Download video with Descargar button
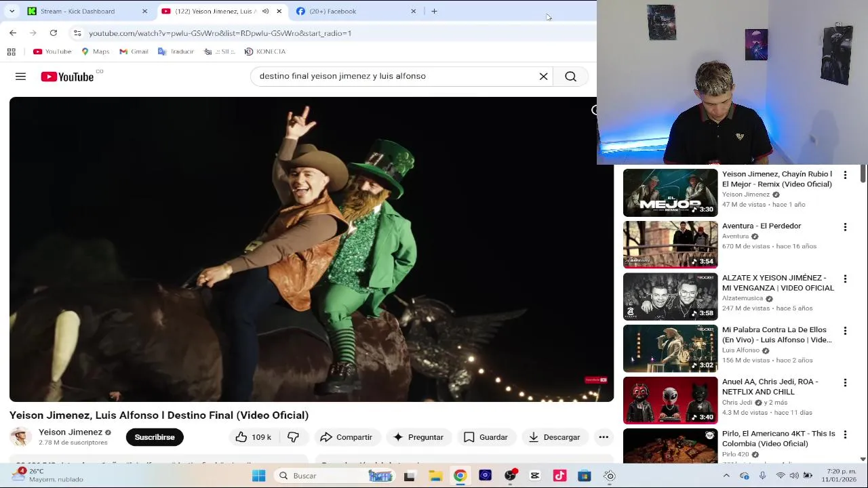Image resolution: width=868 pixels, height=488 pixels. (x=554, y=437)
